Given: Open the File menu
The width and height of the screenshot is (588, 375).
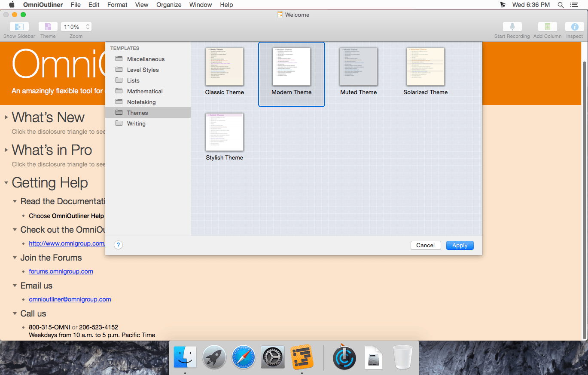Looking at the screenshot, I should tap(76, 5).
